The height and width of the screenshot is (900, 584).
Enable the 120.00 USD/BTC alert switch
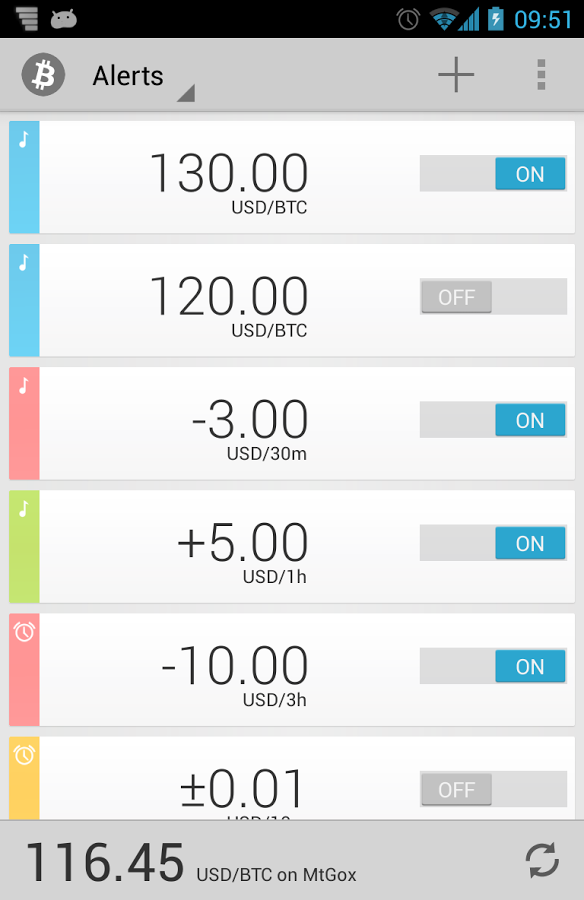pyautogui.click(x=493, y=297)
